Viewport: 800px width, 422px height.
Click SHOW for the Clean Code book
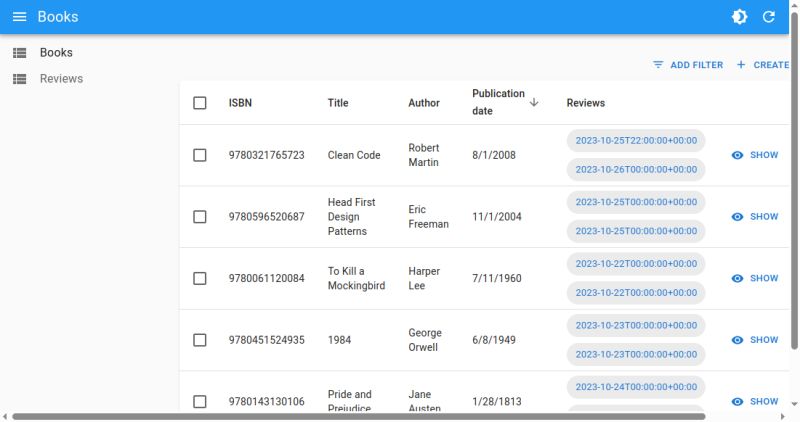(x=755, y=155)
